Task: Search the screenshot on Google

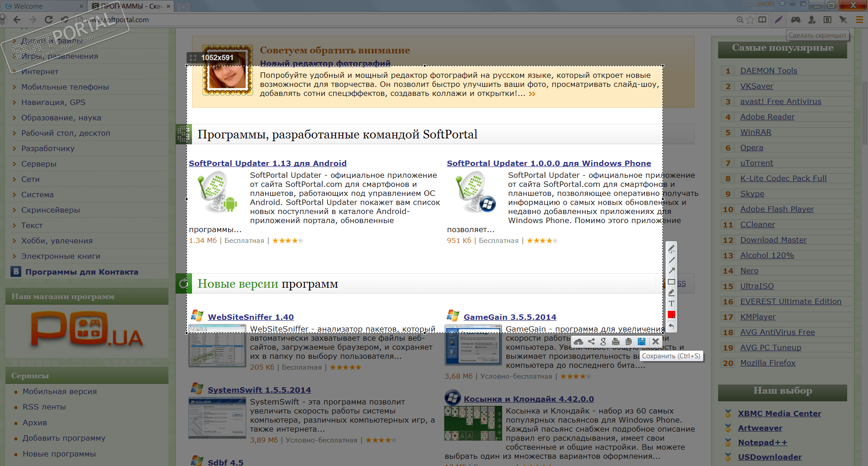Action: (603, 342)
